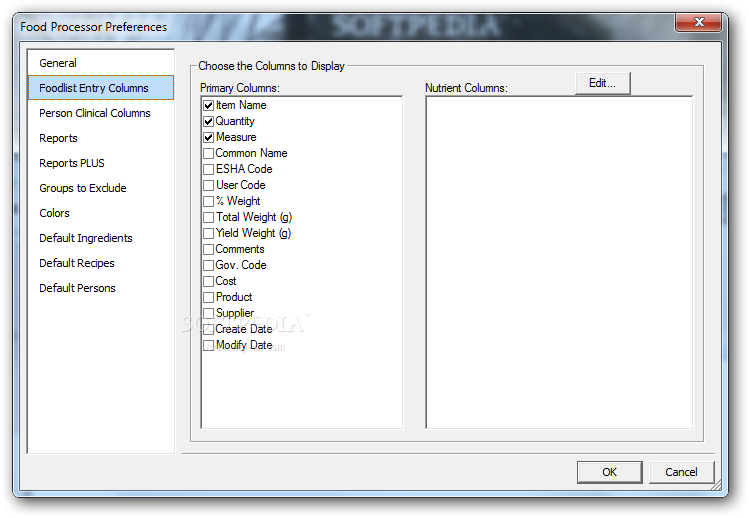Disable the Measure column

(208, 138)
